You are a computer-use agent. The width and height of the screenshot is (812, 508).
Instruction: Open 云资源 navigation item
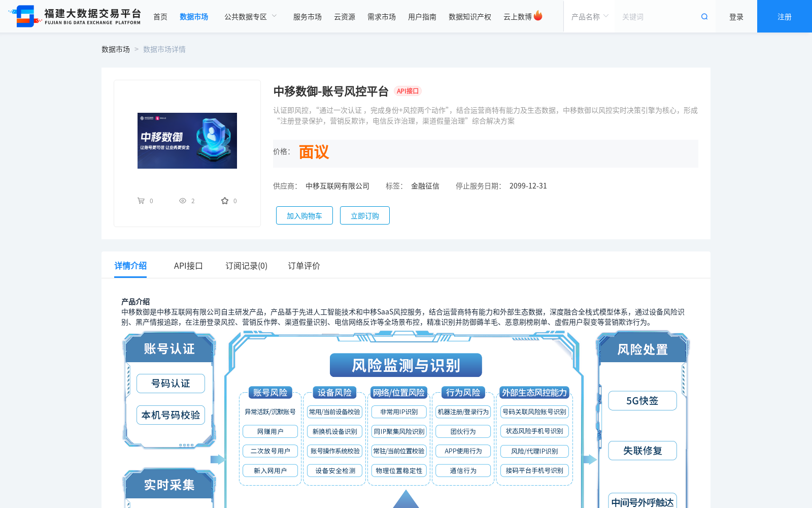[x=345, y=17]
